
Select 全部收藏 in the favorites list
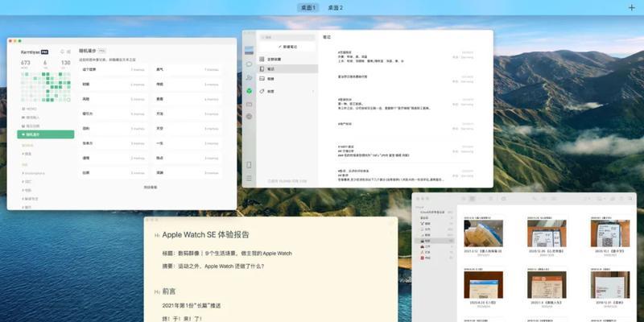287,59
